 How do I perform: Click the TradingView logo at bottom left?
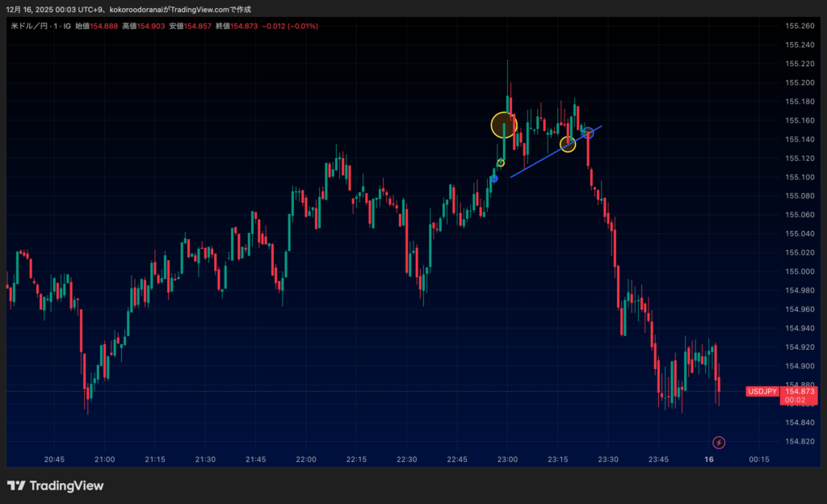tap(55, 485)
